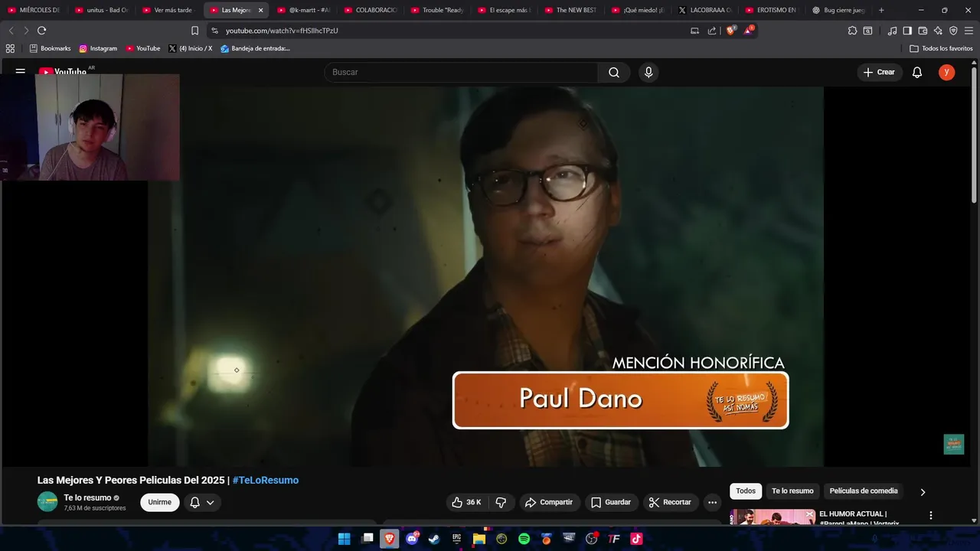Open Brave main hamburger menu

click(x=969, y=31)
